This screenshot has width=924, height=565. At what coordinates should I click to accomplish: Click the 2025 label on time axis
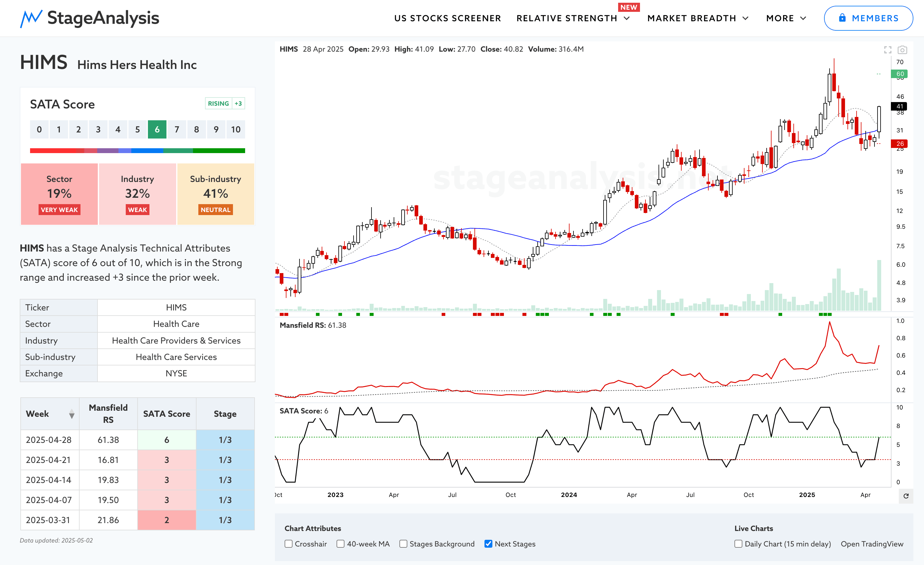pyautogui.click(x=807, y=495)
